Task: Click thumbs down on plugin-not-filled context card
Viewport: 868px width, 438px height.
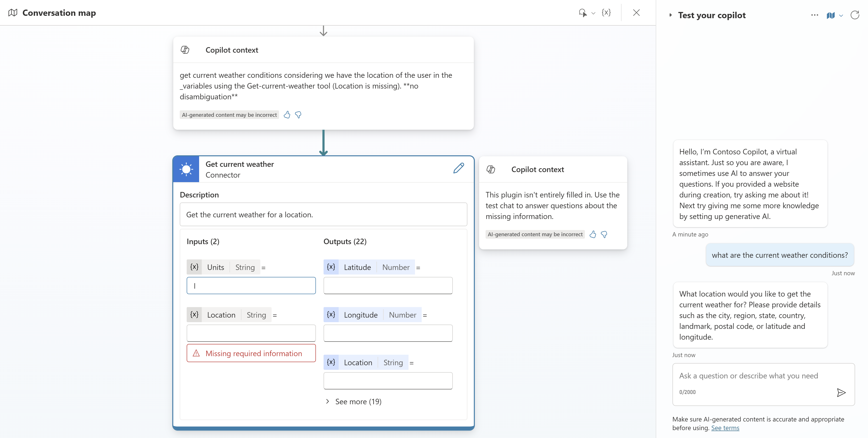Action: click(x=604, y=235)
